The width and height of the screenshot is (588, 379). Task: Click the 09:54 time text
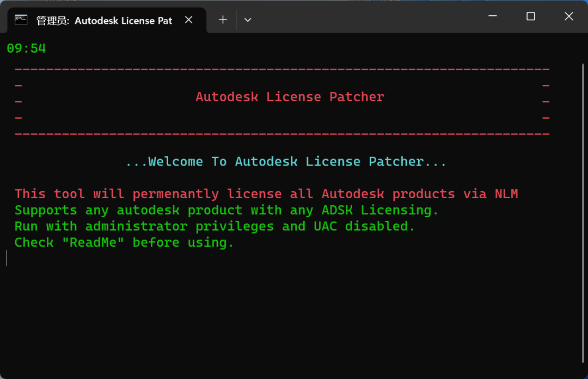(x=26, y=48)
